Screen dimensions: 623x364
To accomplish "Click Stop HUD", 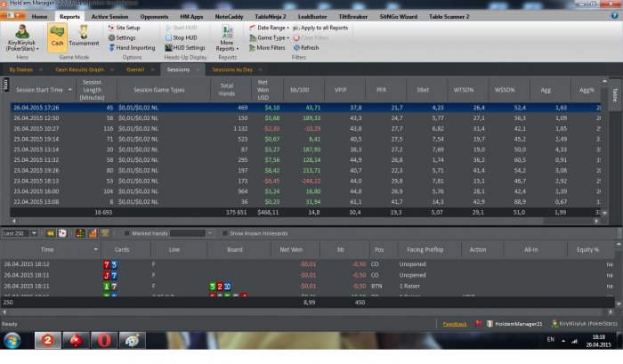I will [x=181, y=37].
